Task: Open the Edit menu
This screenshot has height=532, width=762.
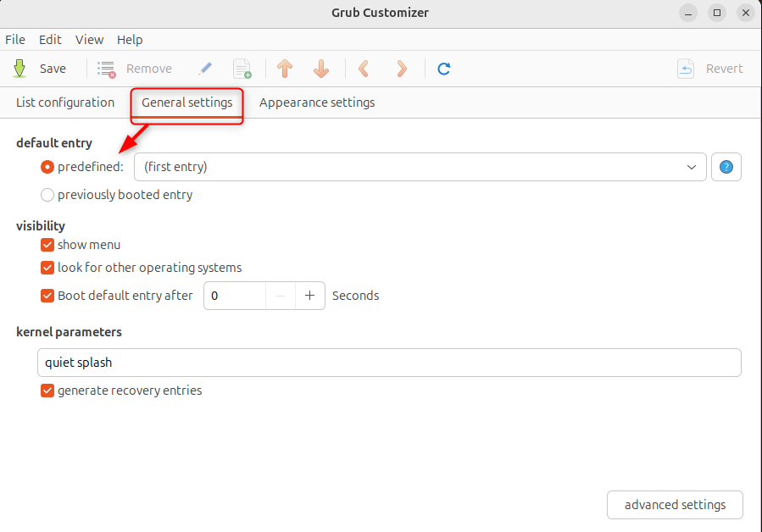Action: click(50, 40)
